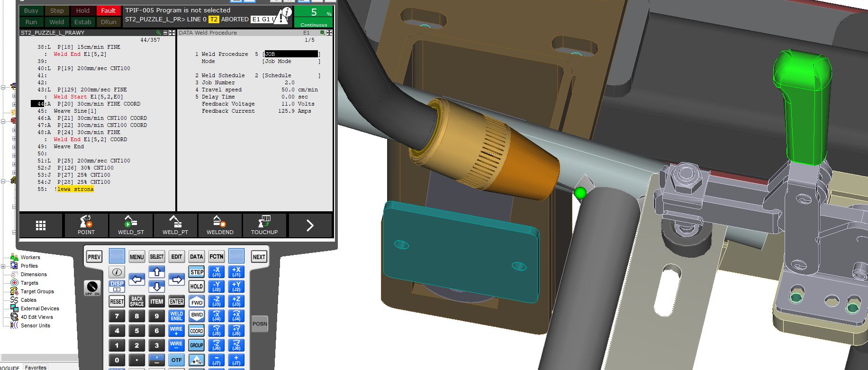
Task: Jog with rotate -Y (J5) key
Action: [x=217, y=330]
